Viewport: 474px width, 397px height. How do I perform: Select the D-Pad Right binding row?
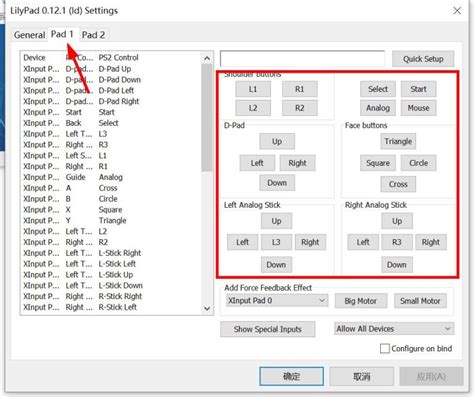pos(111,101)
